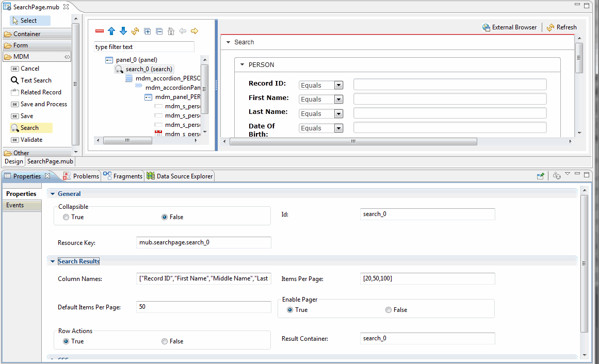Set Collapsible to True
The height and width of the screenshot is (364, 599).
pos(66,218)
